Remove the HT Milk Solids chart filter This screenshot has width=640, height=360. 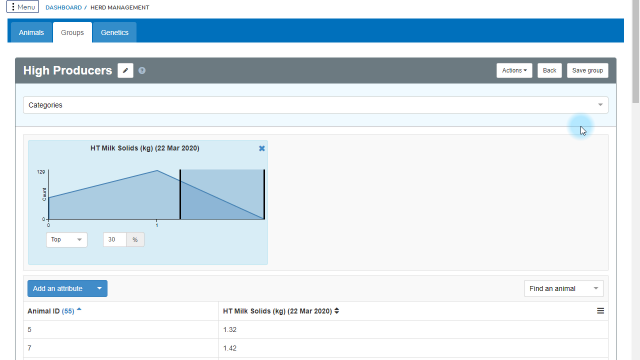pyautogui.click(x=262, y=149)
